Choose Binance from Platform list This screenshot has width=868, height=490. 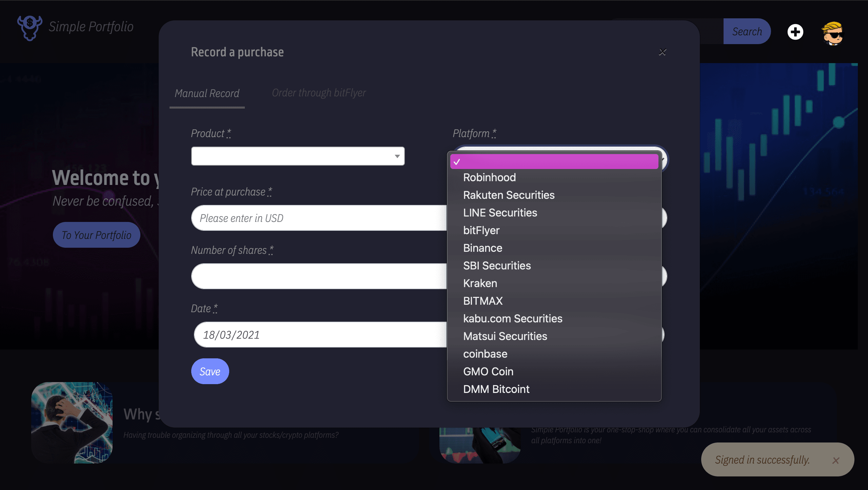click(x=554, y=248)
